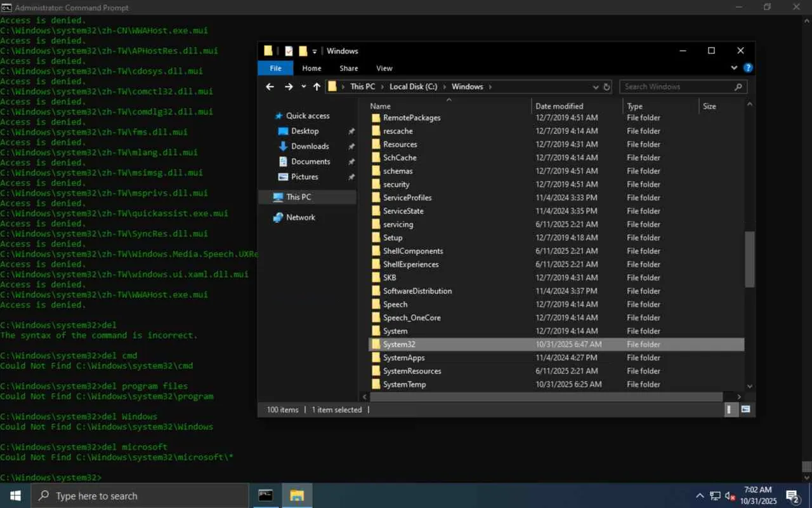This screenshot has height=508, width=812.
Task: Click the pin icon next to Pictures
Action: point(351,177)
